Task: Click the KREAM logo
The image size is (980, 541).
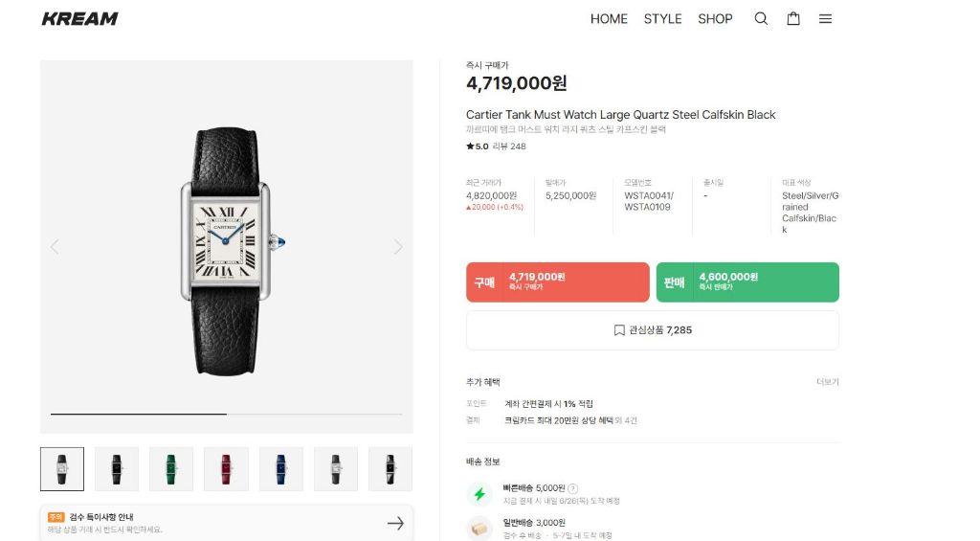Action: [80, 19]
